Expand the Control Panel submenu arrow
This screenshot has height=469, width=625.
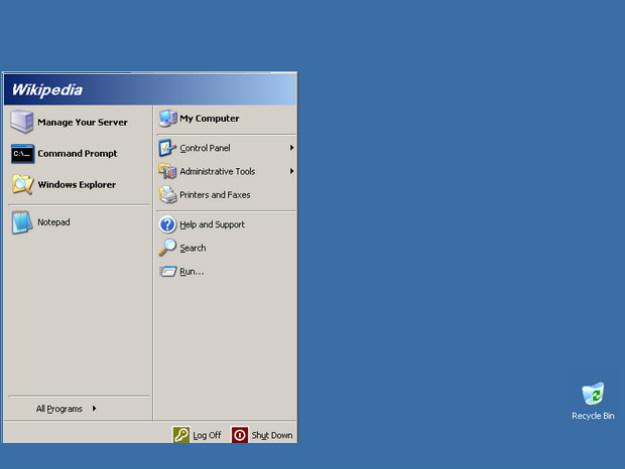coord(292,148)
